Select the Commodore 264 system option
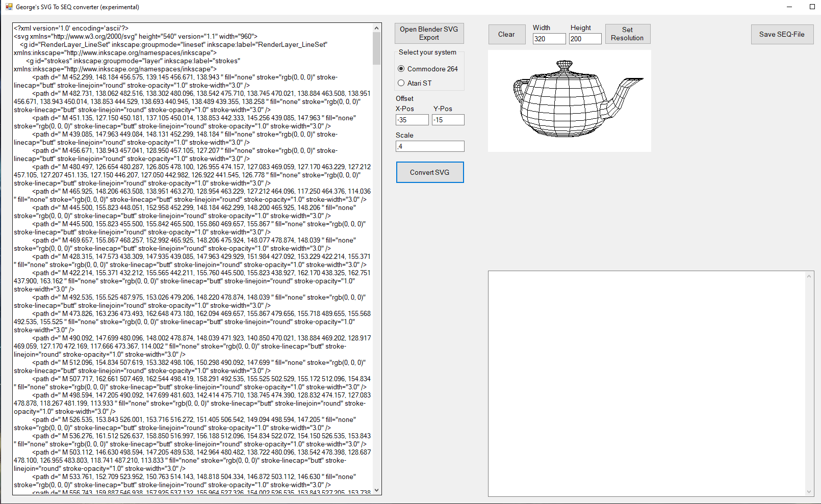Viewport: 821px width, 504px height. click(401, 69)
